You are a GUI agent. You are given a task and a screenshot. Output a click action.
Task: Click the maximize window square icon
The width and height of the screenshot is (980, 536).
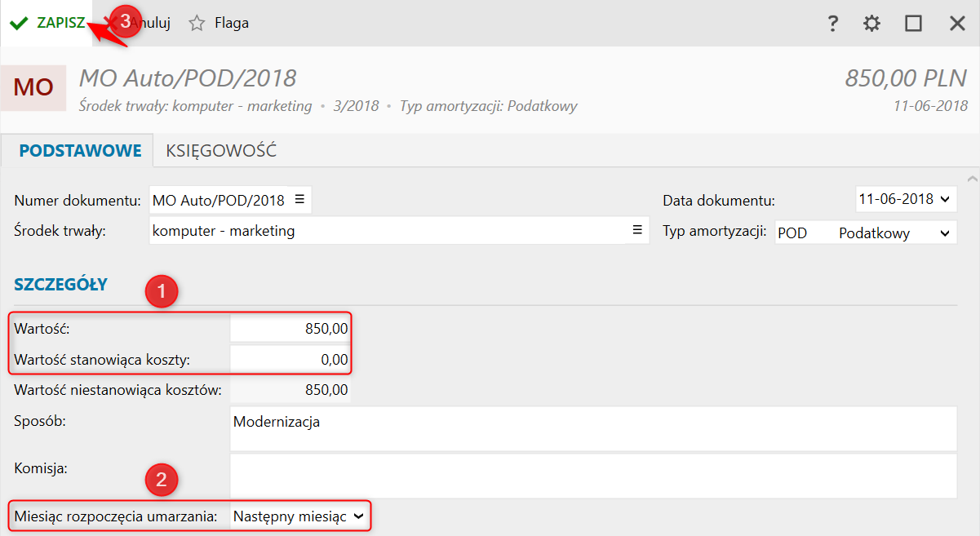tap(913, 24)
